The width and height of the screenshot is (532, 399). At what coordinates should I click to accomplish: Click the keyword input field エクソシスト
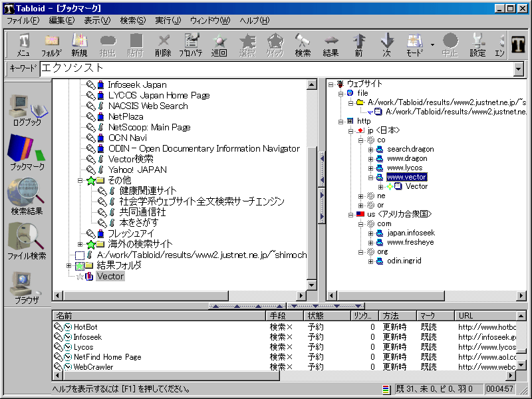(276, 69)
